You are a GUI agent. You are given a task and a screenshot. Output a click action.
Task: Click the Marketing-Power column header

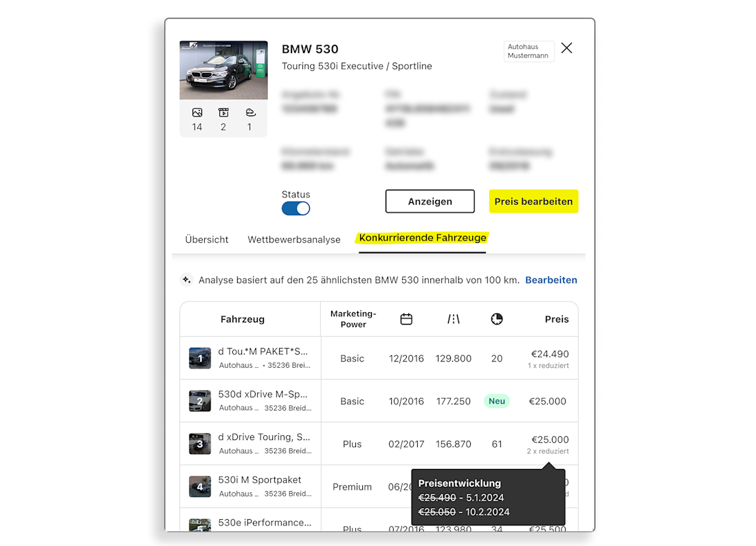353,319
